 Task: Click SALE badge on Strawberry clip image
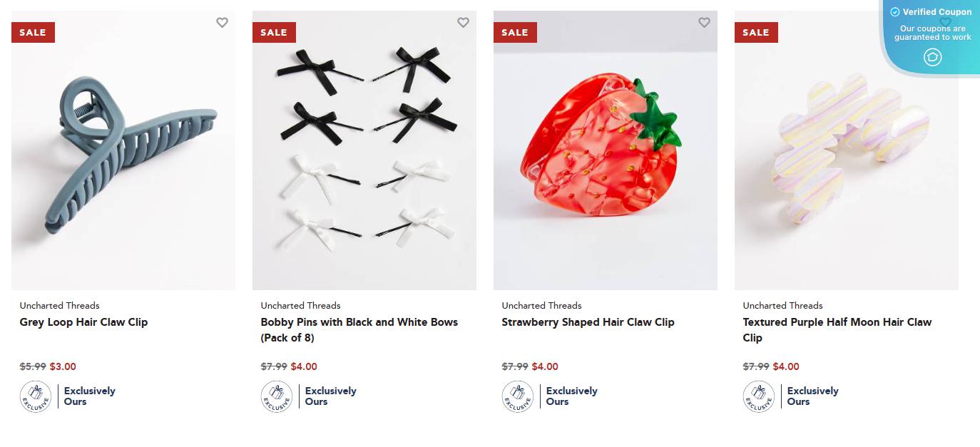pos(515,32)
